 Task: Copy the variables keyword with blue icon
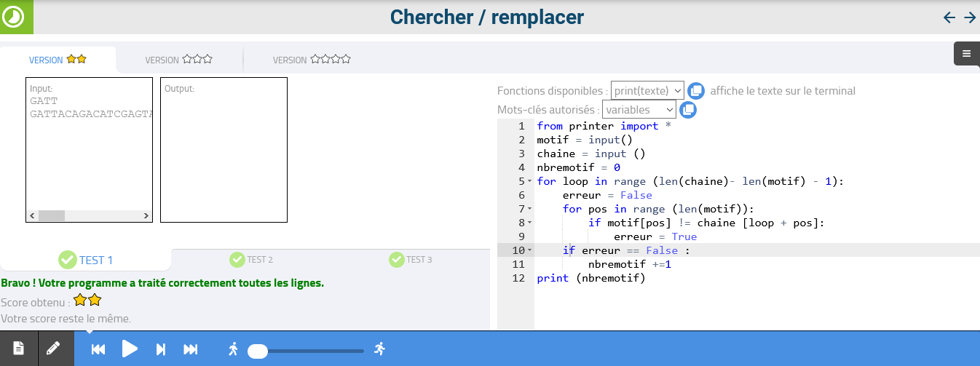coord(688,110)
